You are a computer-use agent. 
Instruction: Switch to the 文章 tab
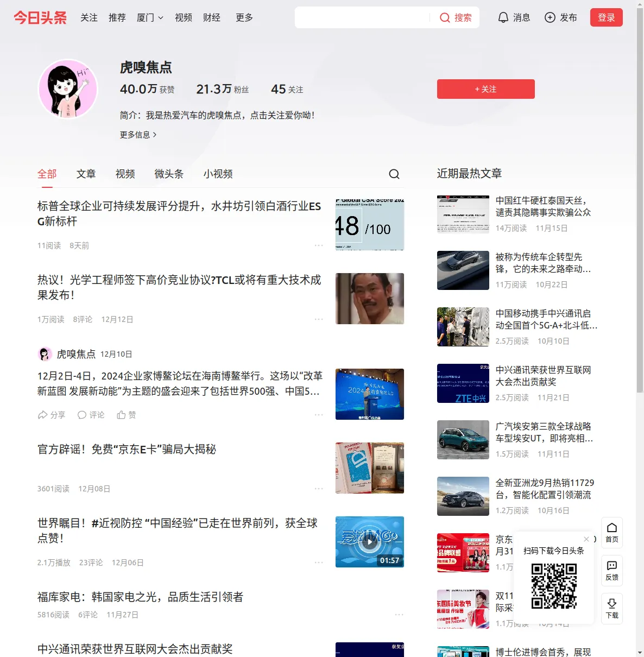click(86, 174)
